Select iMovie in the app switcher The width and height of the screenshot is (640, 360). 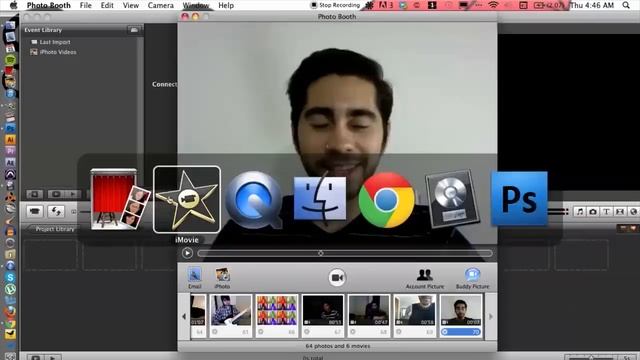pos(187,200)
